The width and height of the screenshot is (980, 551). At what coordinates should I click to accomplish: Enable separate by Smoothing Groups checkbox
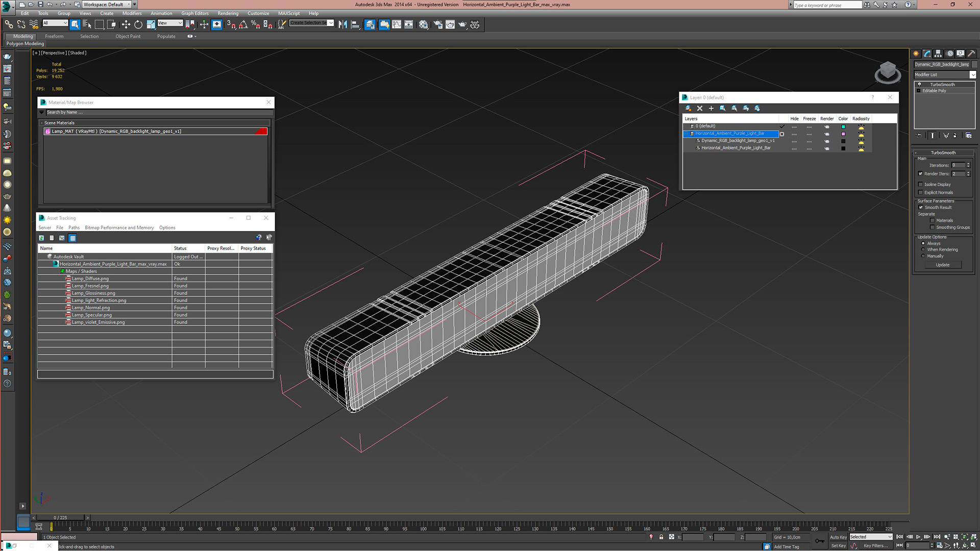[933, 227]
